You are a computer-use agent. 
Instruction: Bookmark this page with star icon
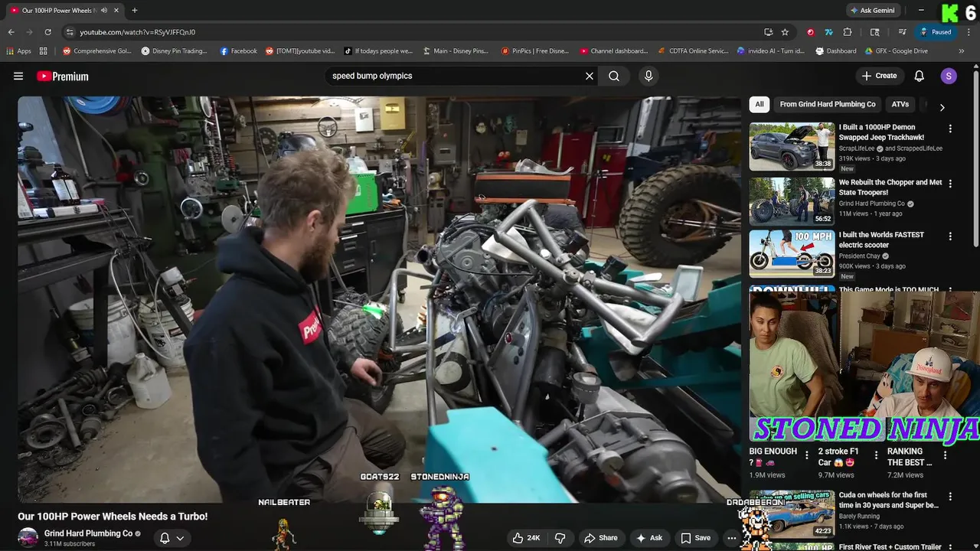pos(785,32)
